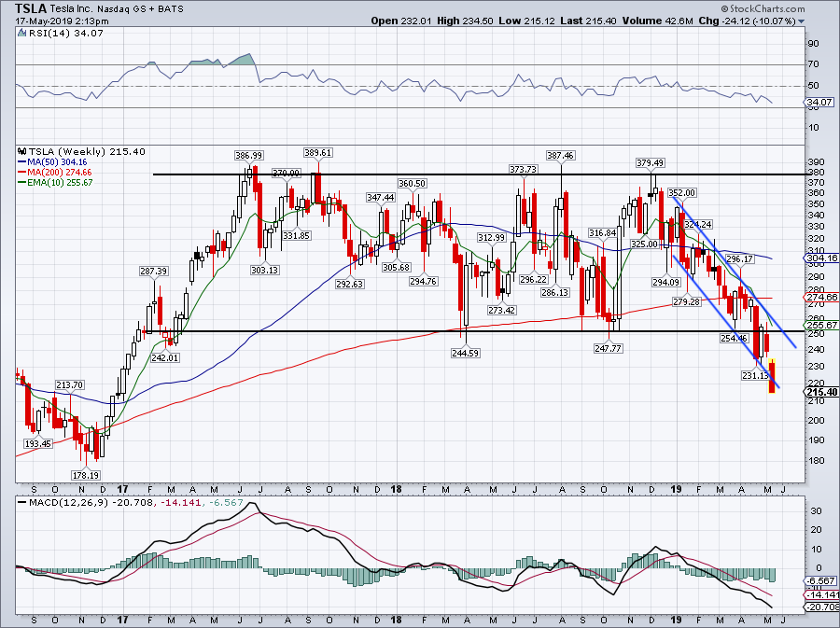The width and height of the screenshot is (840, 628).
Task: Click the 296.22 price label
Action: (x=533, y=279)
